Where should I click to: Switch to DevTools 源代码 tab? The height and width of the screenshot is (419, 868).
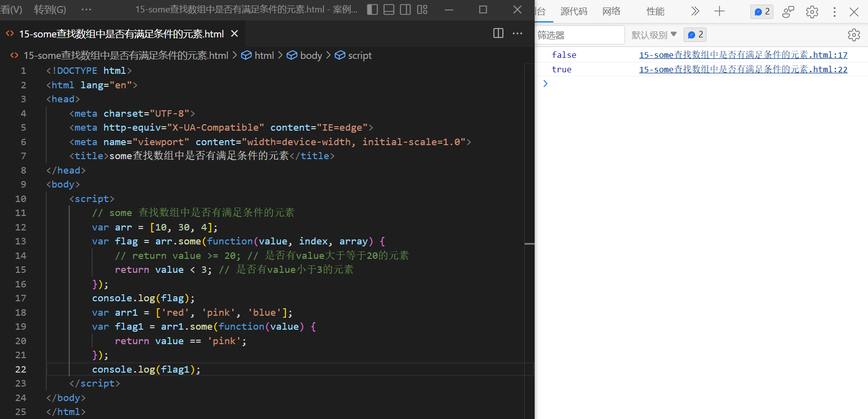pyautogui.click(x=574, y=11)
